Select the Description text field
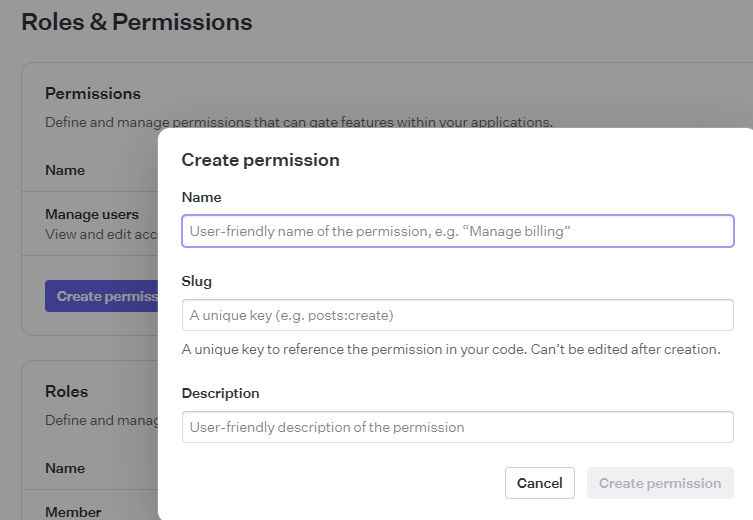This screenshot has width=753, height=520. point(458,427)
